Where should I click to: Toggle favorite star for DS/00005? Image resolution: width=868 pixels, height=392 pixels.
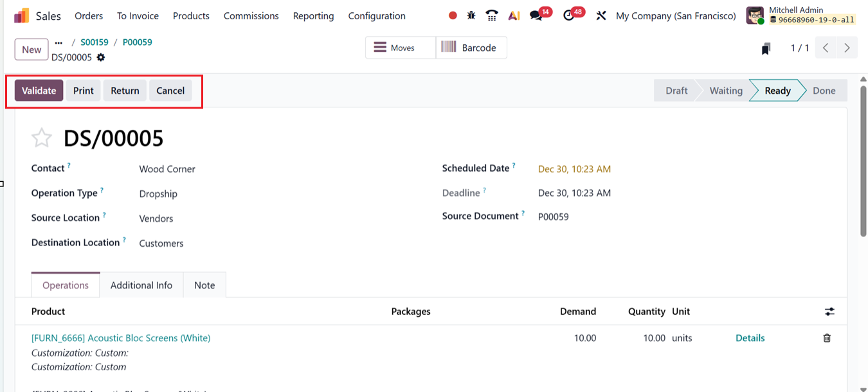pos(42,138)
